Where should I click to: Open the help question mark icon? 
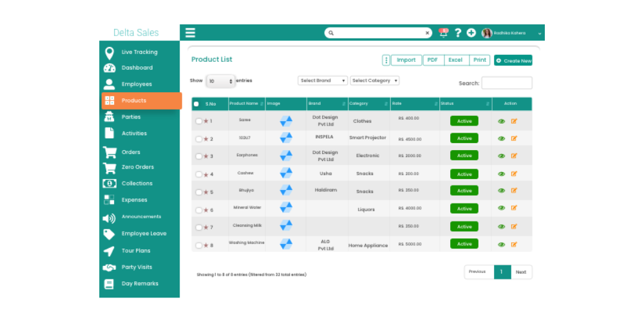[x=458, y=33]
